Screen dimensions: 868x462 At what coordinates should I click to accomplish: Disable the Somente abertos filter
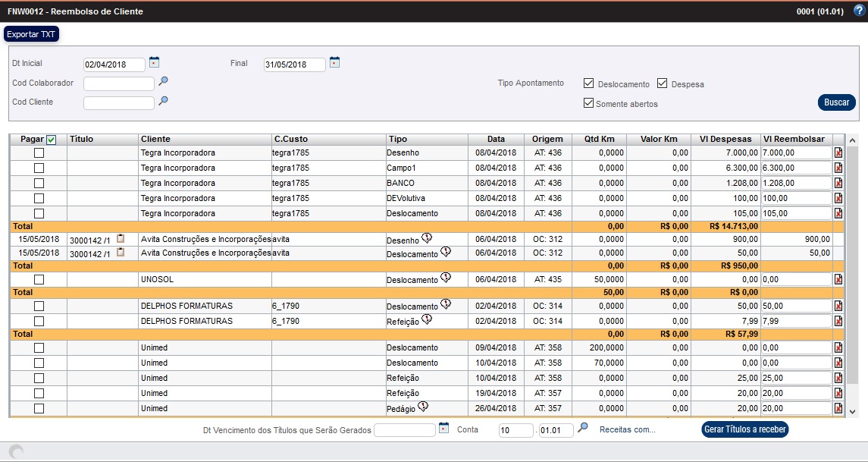pyautogui.click(x=588, y=103)
